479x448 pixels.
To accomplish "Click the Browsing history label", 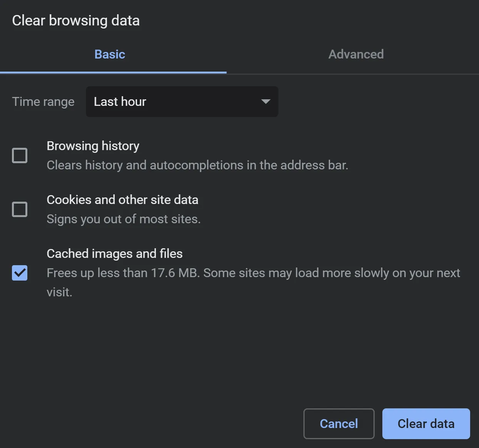I will coord(93,146).
